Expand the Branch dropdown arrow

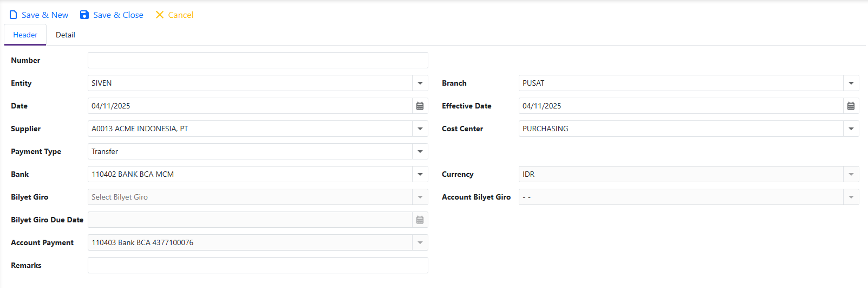click(x=851, y=83)
